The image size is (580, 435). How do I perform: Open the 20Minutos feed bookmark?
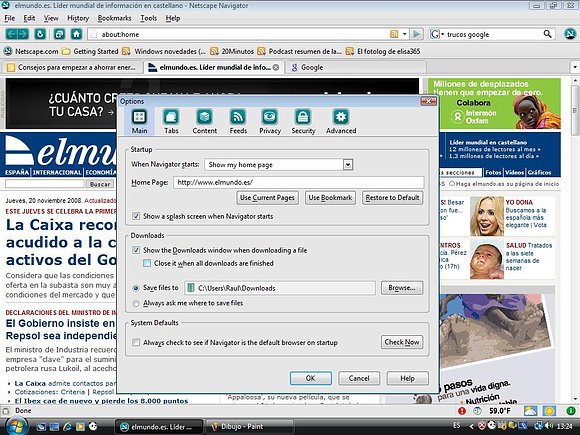point(232,51)
